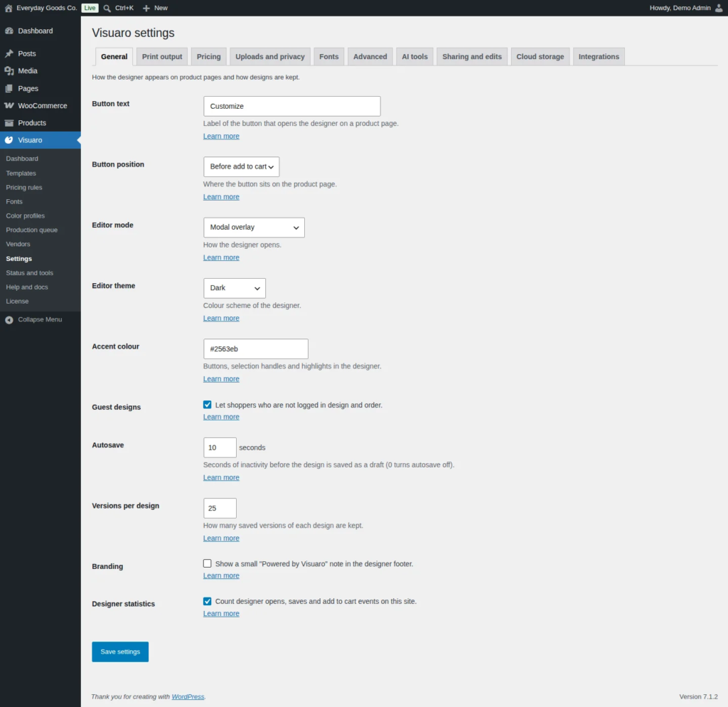Viewport: 728px width, 707px height.
Task: Click the search magnifier icon in admin bar
Action: click(x=107, y=8)
